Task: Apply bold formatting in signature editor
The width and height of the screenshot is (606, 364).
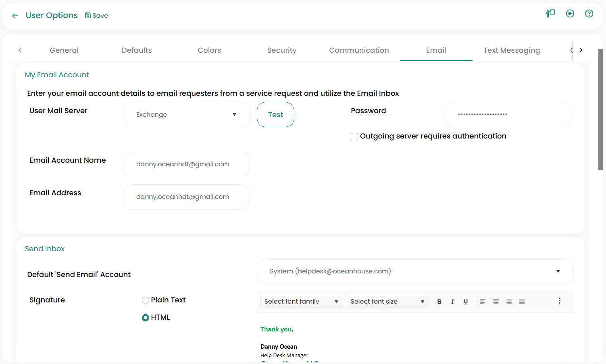Action: pos(439,302)
